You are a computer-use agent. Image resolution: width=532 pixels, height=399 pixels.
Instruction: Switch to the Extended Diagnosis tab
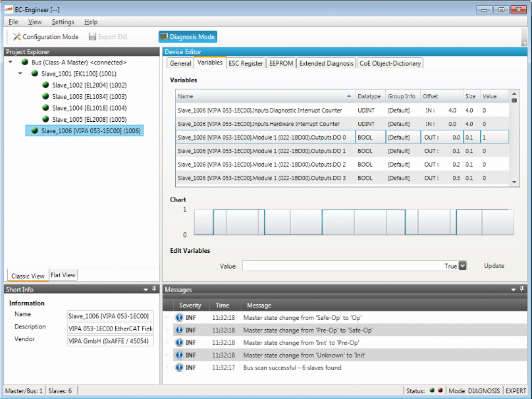[x=327, y=63]
